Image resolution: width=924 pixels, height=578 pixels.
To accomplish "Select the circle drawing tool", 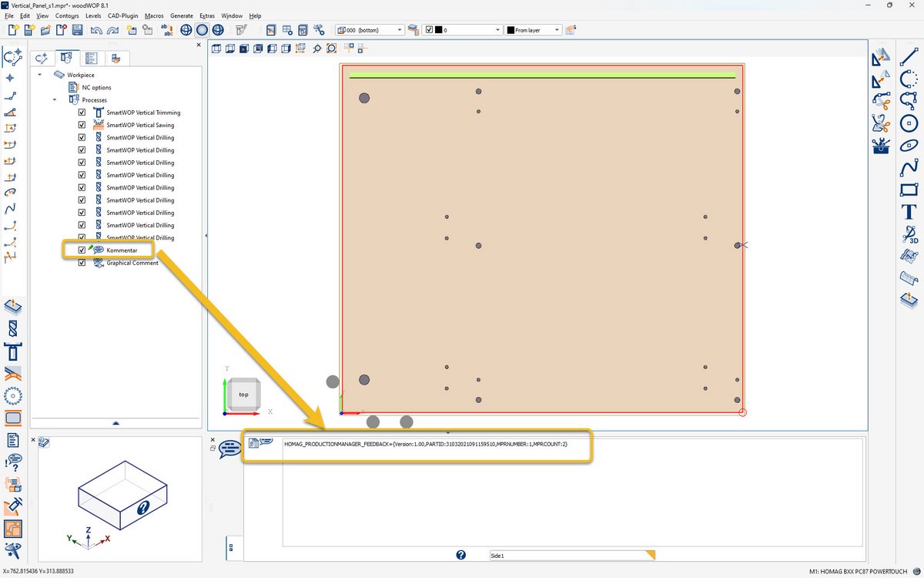I will tap(909, 125).
